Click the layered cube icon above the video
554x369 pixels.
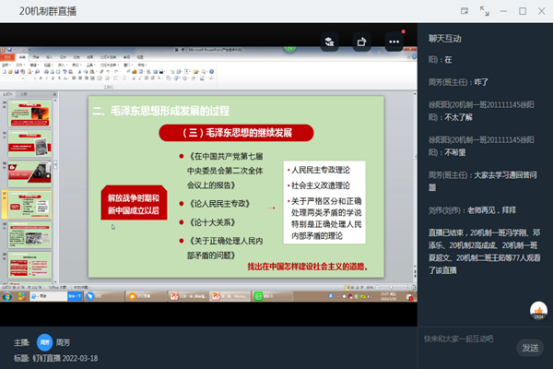click(329, 42)
